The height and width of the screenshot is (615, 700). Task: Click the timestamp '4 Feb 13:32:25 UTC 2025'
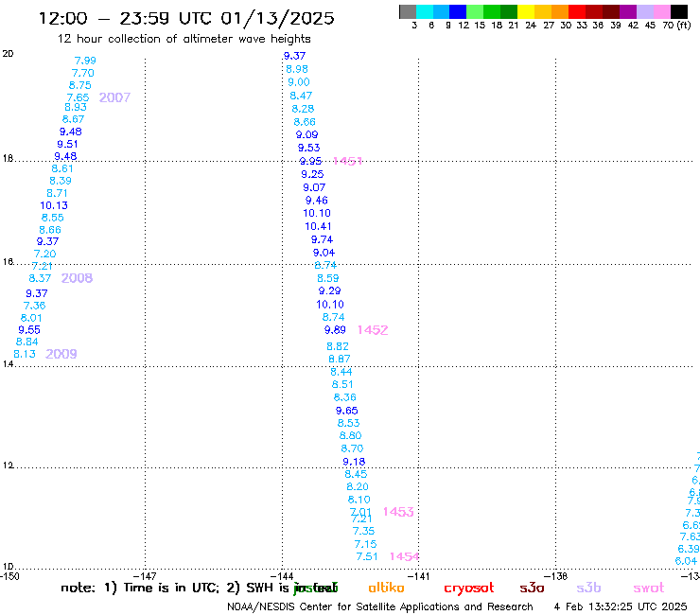[x=621, y=606]
